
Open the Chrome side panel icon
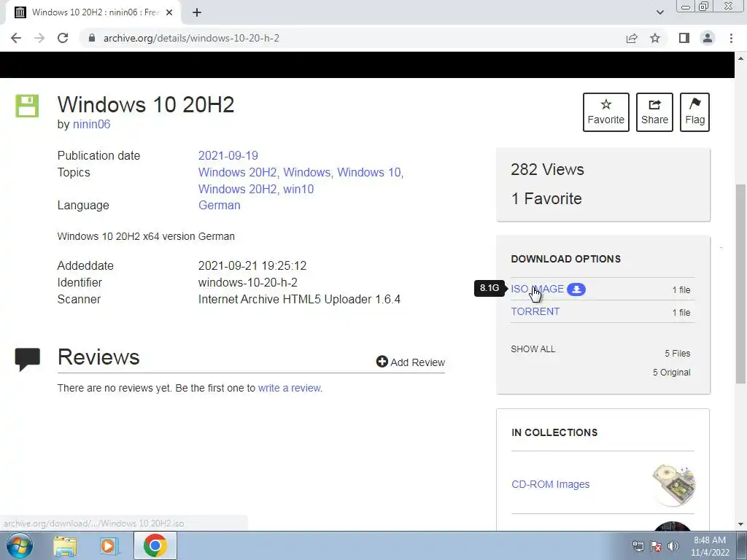(x=684, y=38)
